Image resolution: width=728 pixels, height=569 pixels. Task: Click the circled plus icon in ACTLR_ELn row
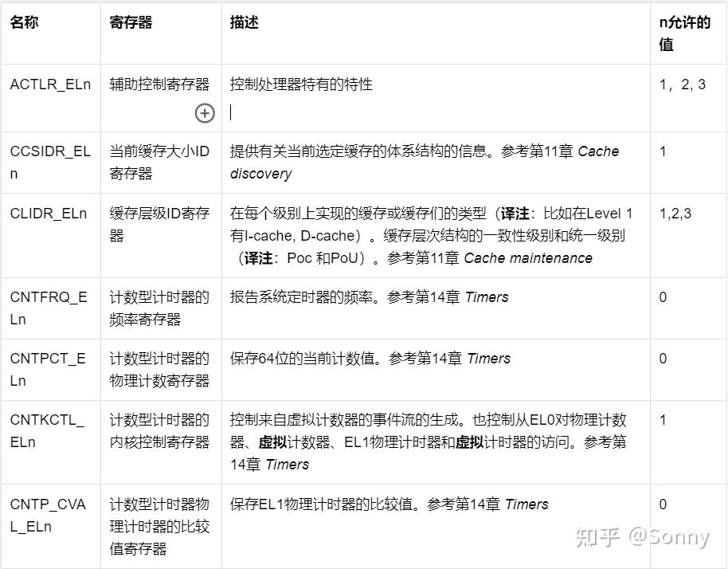pyautogui.click(x=205, y=114)
